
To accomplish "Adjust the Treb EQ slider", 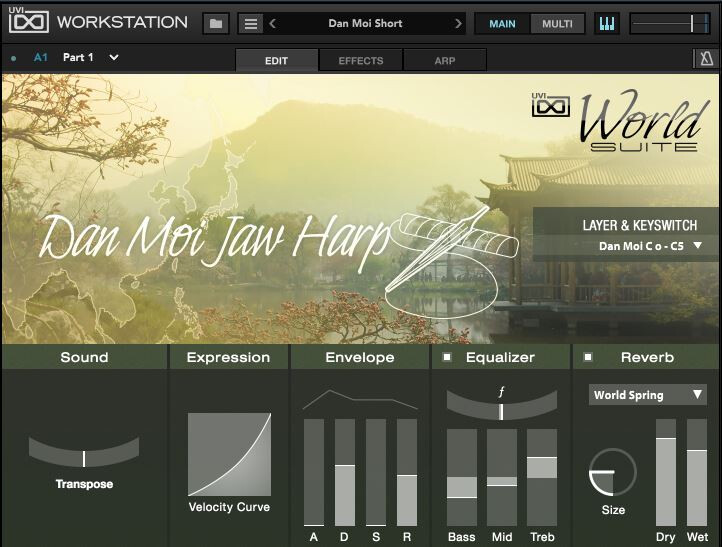I will (x=542, y=477).
